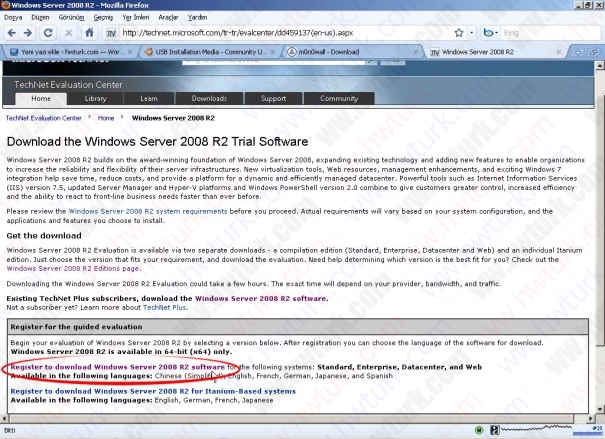Click Register for the guided evaluation header
605x439 pixels.
(x=76, y=327)
